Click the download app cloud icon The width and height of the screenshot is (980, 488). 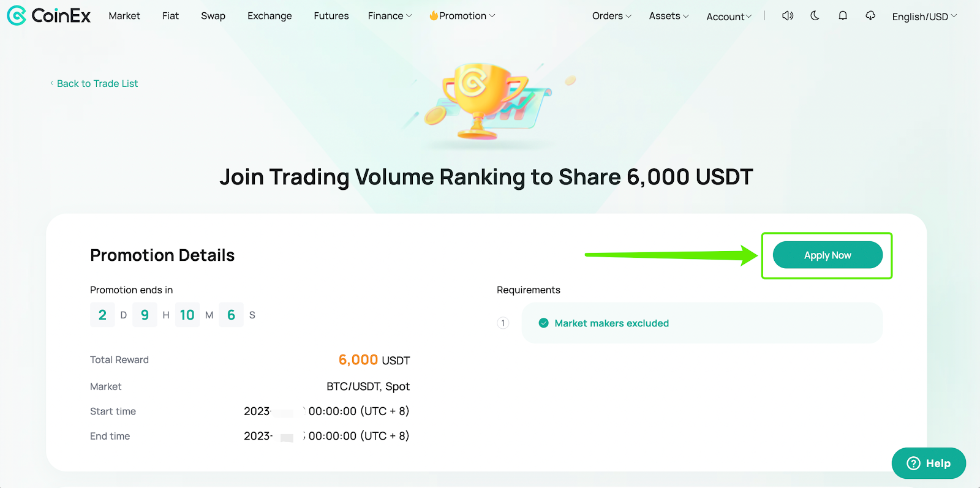click(x=870, y=16)
